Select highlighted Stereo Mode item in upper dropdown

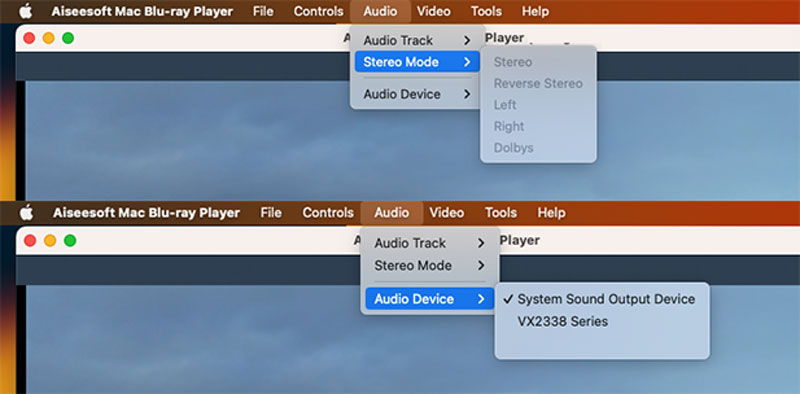[417, 62]
